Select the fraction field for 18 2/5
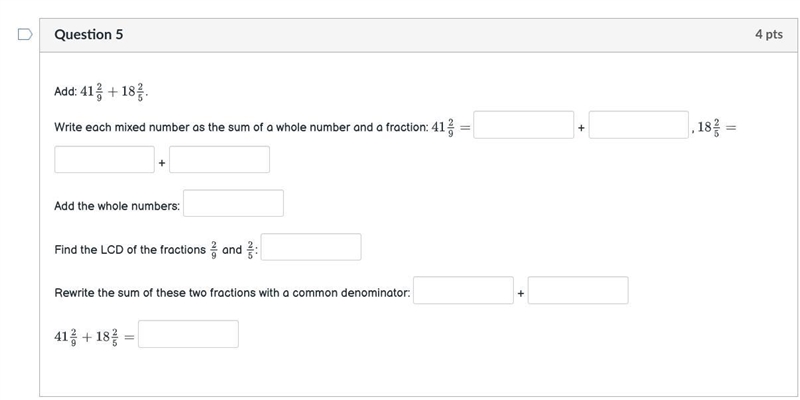This screenshot has width=800, height=400. point(219,160)
